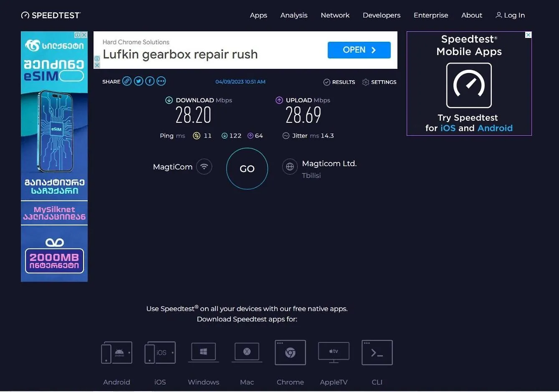Open the Windows app download icon
Viewport: 559px width, 392px height.
click(x=203, y=352)
